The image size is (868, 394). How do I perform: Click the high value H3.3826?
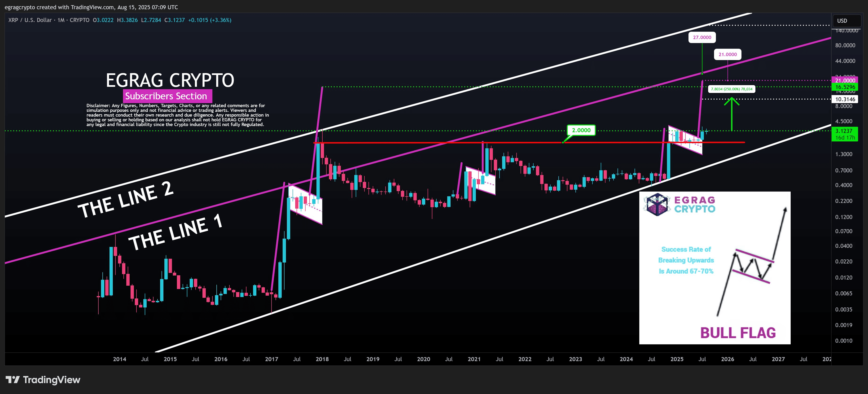127,20
